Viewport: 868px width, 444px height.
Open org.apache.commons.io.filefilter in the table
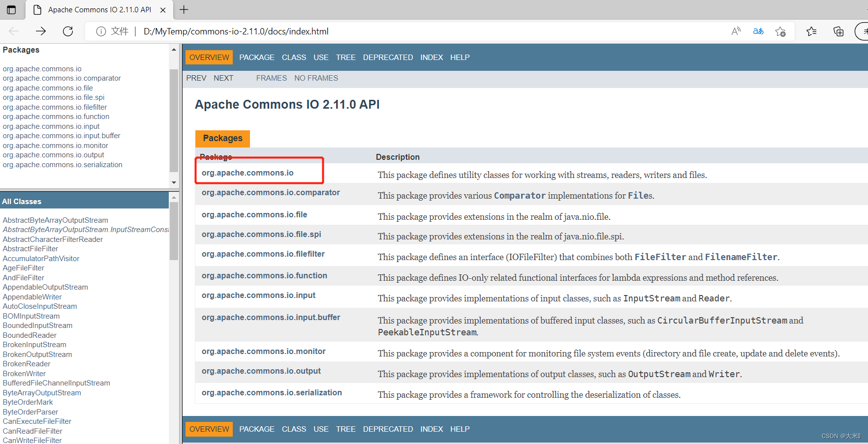click(x=263, y=254)
